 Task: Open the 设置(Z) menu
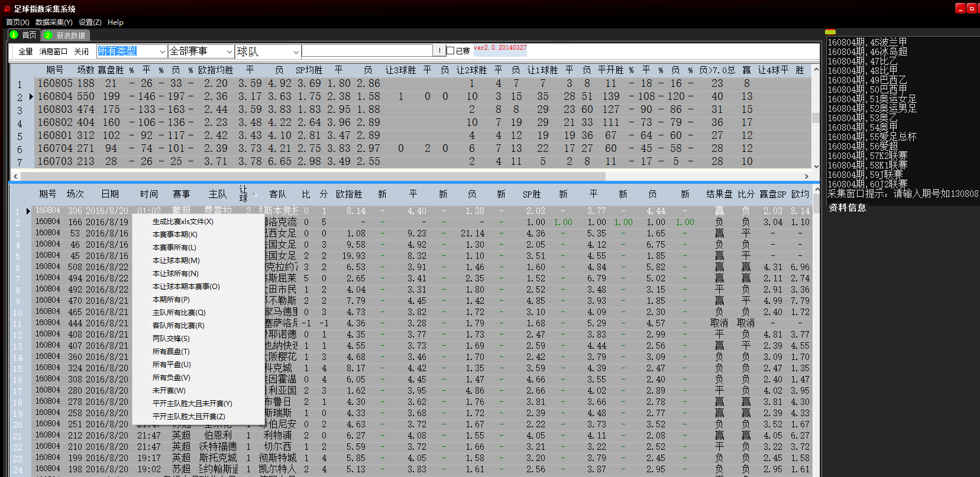[x=90, y=22]
